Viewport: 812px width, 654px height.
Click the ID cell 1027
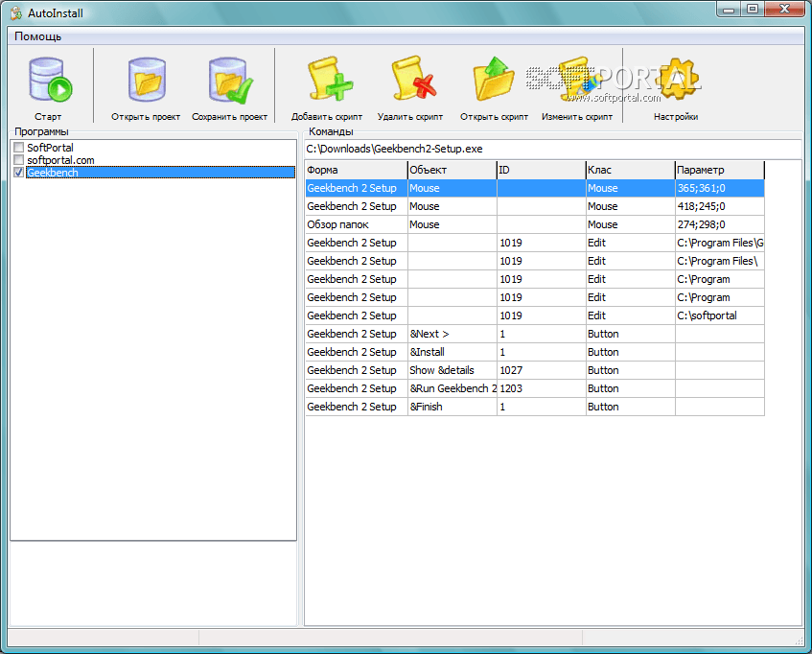[x=541, y=370]
